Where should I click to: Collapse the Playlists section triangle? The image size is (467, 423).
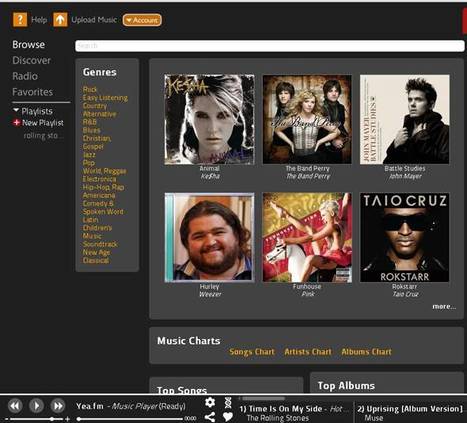(x=16, y=110)
